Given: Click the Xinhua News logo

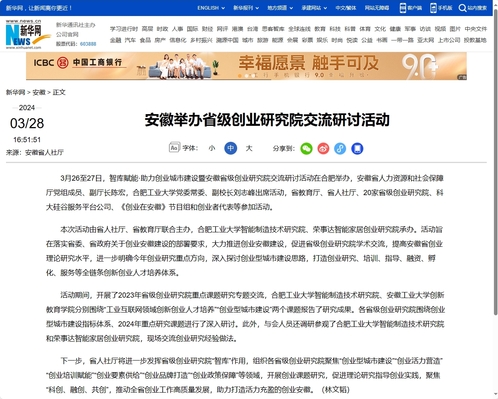Looking at the screenshot, I should tap(28, 34).
